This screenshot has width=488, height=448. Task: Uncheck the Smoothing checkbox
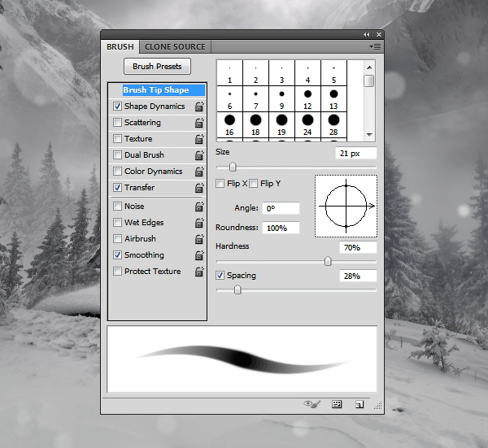coord(117,254)
